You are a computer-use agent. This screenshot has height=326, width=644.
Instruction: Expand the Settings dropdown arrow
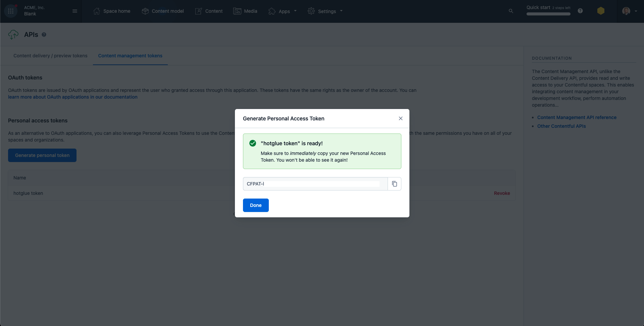(x=341, y=11)
